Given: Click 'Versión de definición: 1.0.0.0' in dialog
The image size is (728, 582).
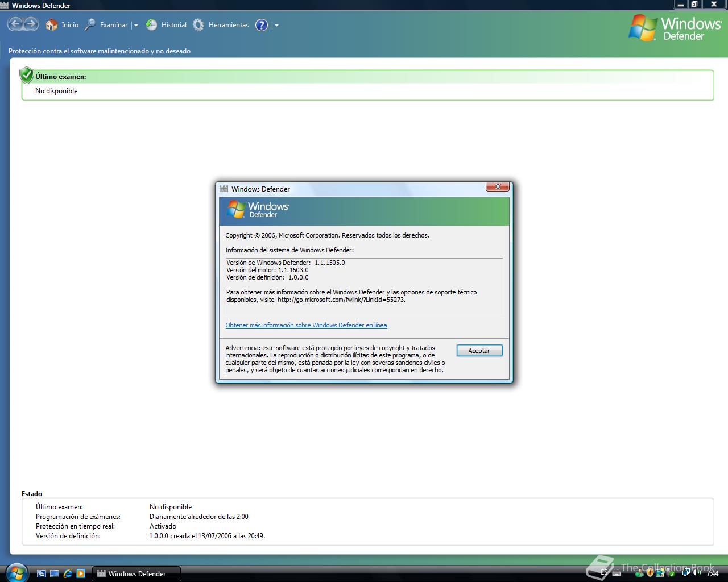Looking at the screenshot, I should pyautogui.click(x=267, y=277).
